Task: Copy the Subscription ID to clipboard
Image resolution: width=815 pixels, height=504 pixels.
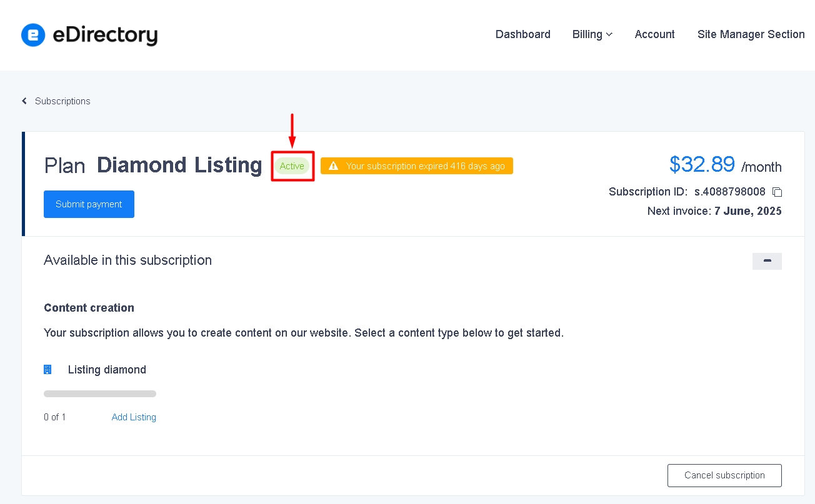Action: click(777, 192)
